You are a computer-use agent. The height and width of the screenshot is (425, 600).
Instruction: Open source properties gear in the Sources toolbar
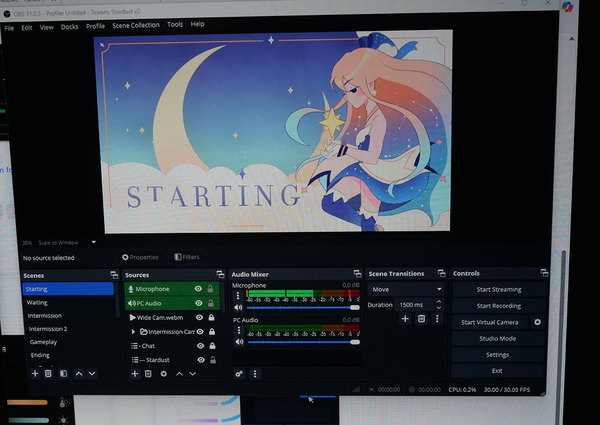(x=163, y=374)
